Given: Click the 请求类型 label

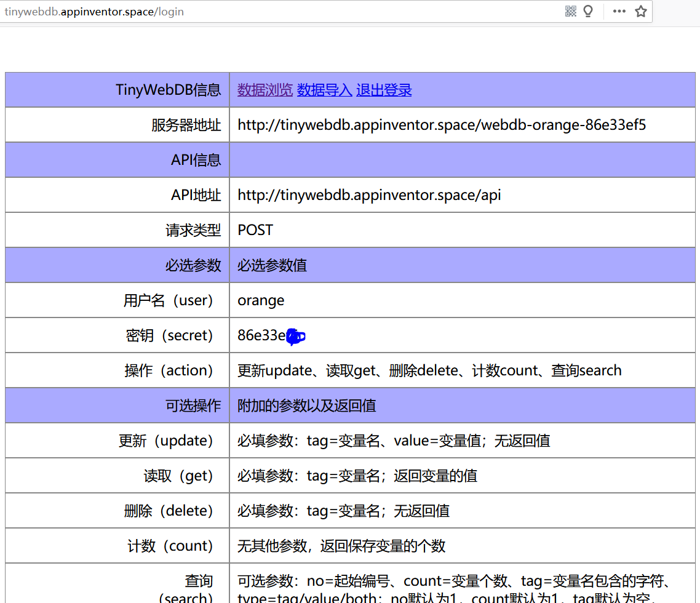Looking at the screenshot, I should 193,230.
